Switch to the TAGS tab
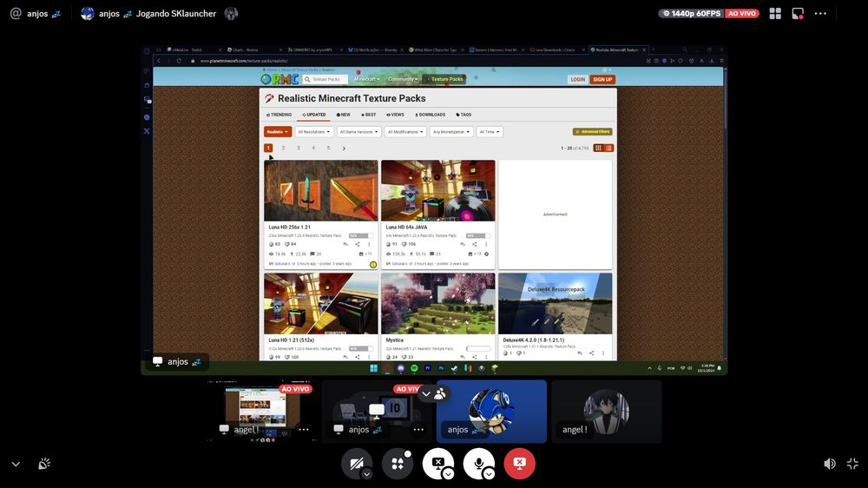 tap(464, 115)
